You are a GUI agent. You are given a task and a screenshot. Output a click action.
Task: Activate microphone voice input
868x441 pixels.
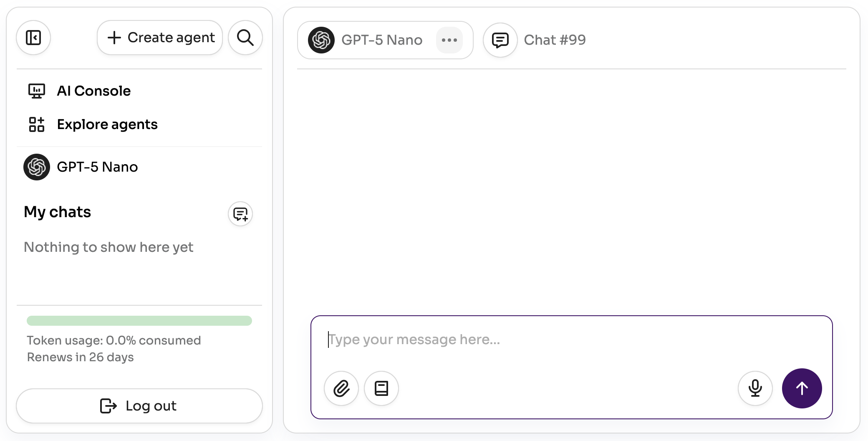(x=755, y=388)
